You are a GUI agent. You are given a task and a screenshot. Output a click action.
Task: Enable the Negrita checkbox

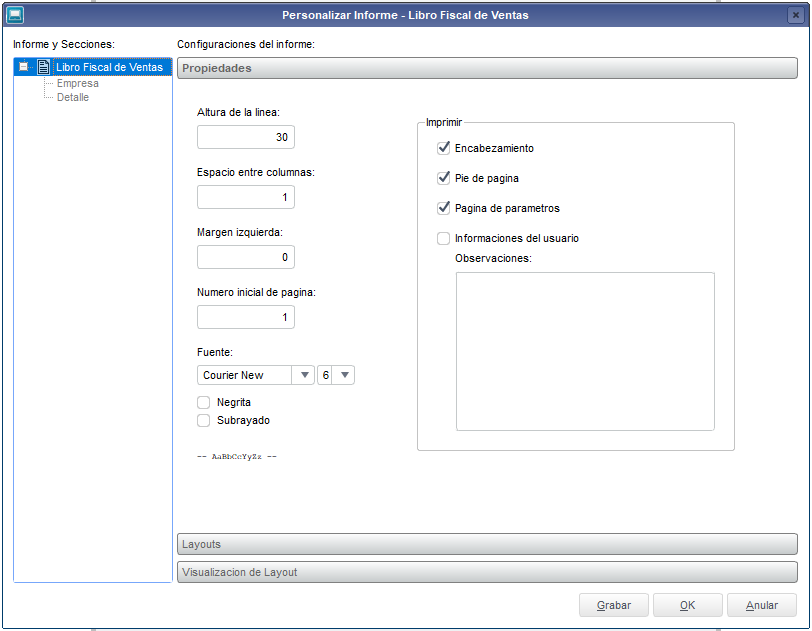pyautogui.click(x=204, y=403)
